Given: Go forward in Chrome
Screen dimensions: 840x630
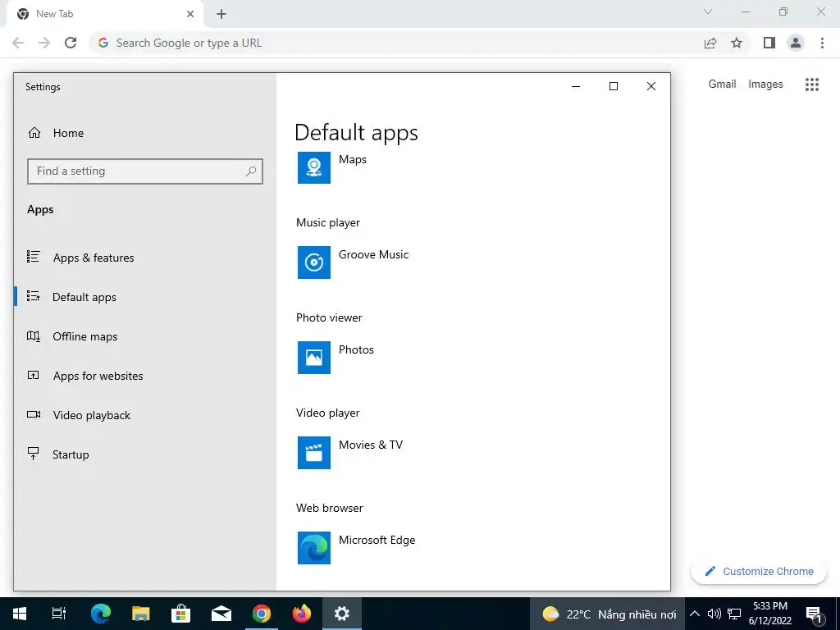Looking at the screenshot, I should (44, 43).
